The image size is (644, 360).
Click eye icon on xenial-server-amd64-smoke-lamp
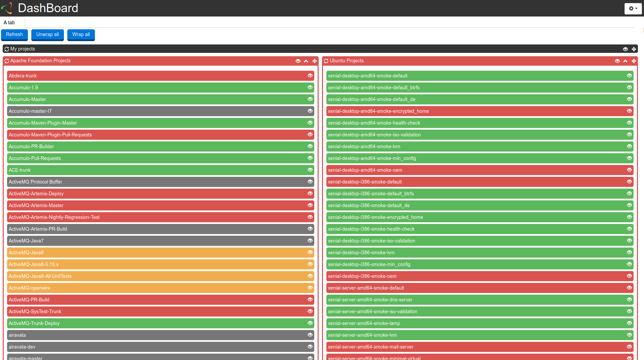tap(629, 323)
